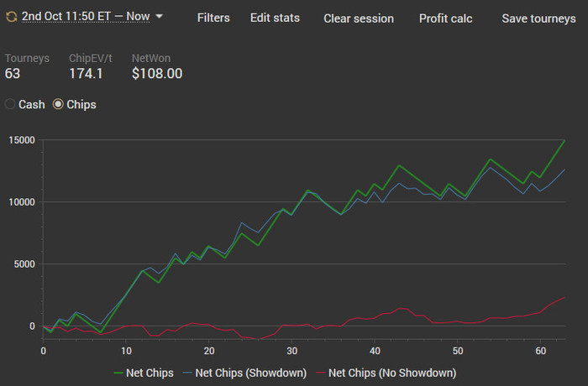Click the final point of the green Net Chips line
The height and width of the screenshot is (386, 588).
point(564,141)
